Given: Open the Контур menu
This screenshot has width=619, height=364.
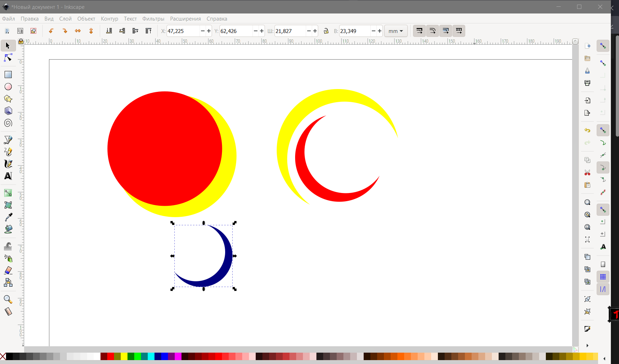Looking at the screenshot, I should tap(109, 19).
